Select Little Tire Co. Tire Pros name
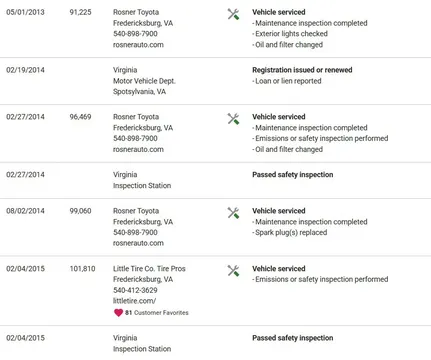This screenshot has width=431, height=360. click(149, 269)
